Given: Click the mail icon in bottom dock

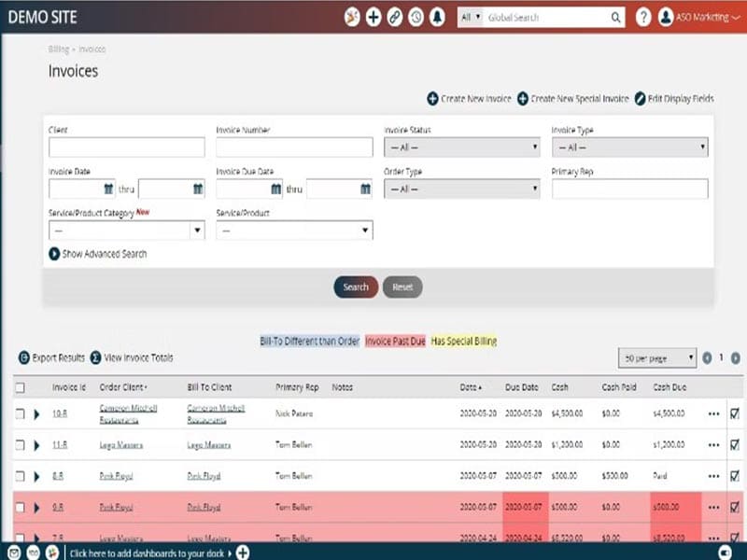Looking at the screenshot, I should (x=14, y=553).
